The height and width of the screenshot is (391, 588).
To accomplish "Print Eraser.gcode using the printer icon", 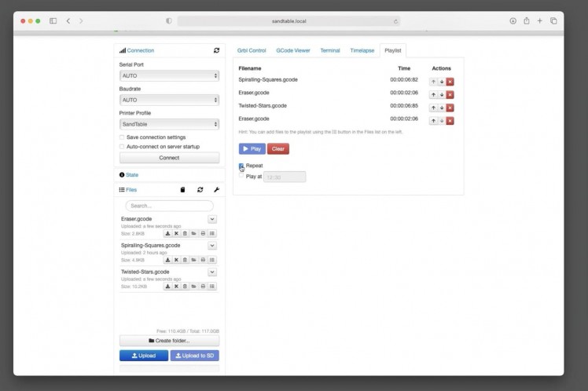I will coord(203,233).
